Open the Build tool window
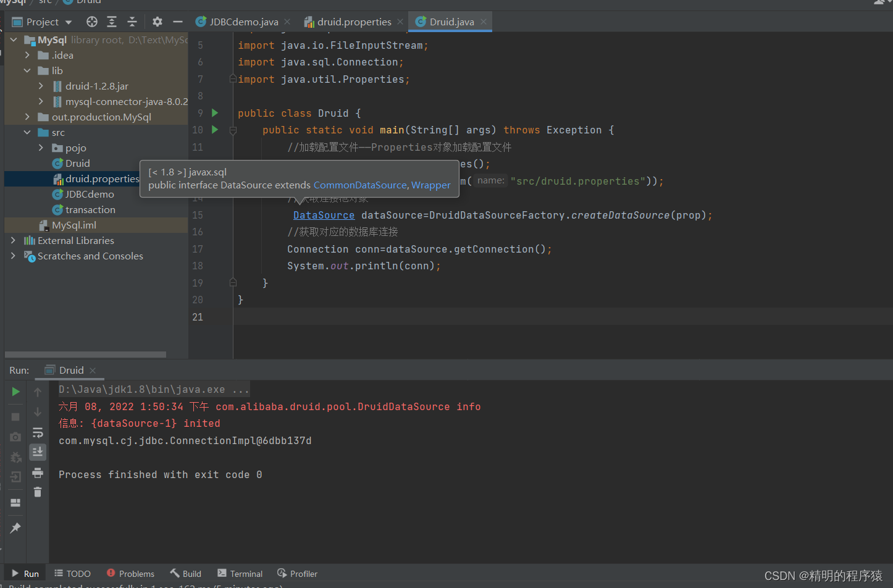This screenshot has width=893, height=588. click(186, 574)
